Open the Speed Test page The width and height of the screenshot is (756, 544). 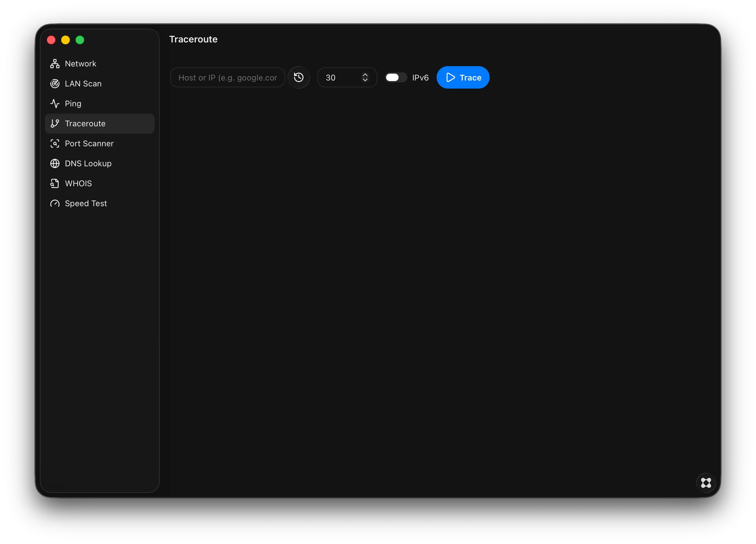coord(100,204)
